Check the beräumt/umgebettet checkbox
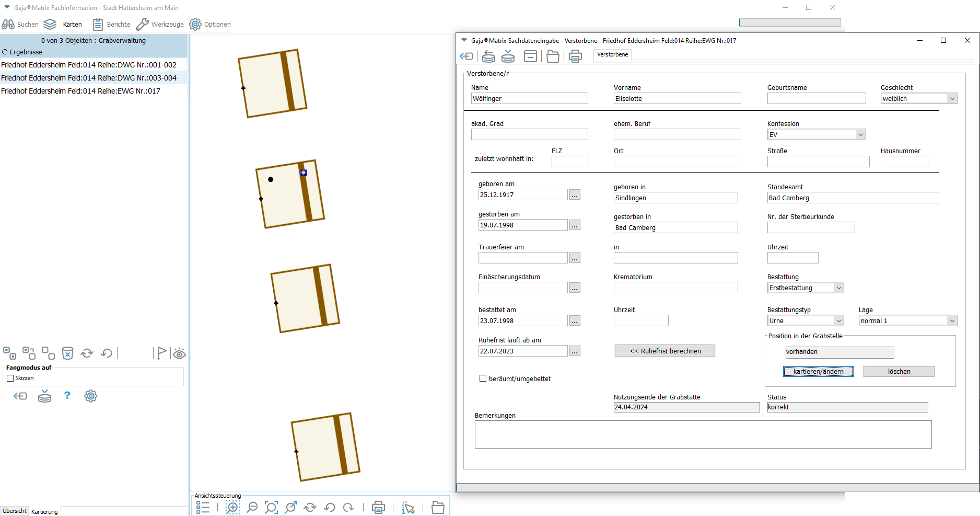Screen dimensions: 980x516 [x=483, y=379]
